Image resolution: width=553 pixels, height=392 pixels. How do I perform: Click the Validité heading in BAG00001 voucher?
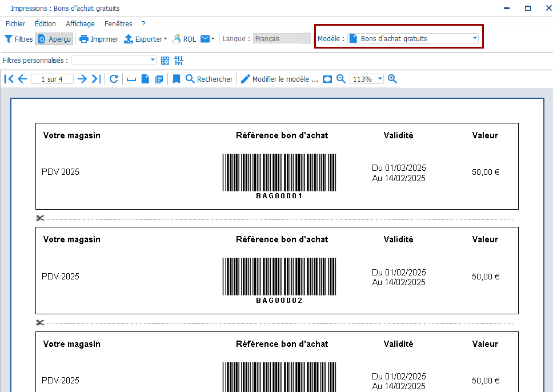tap(399, 135)
